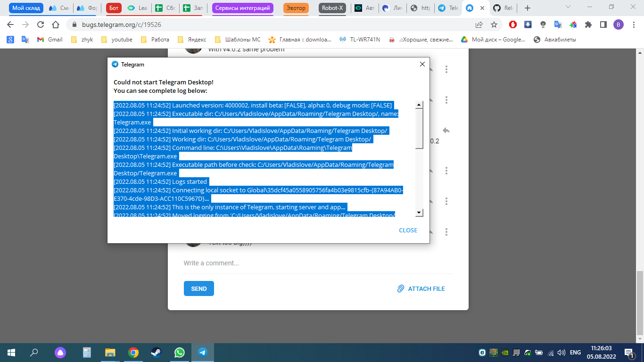The height and width of the screenshot is (362, 644).
Task: Open the Wi-Fi network tray icon
Action: click(x=550, y=352)
